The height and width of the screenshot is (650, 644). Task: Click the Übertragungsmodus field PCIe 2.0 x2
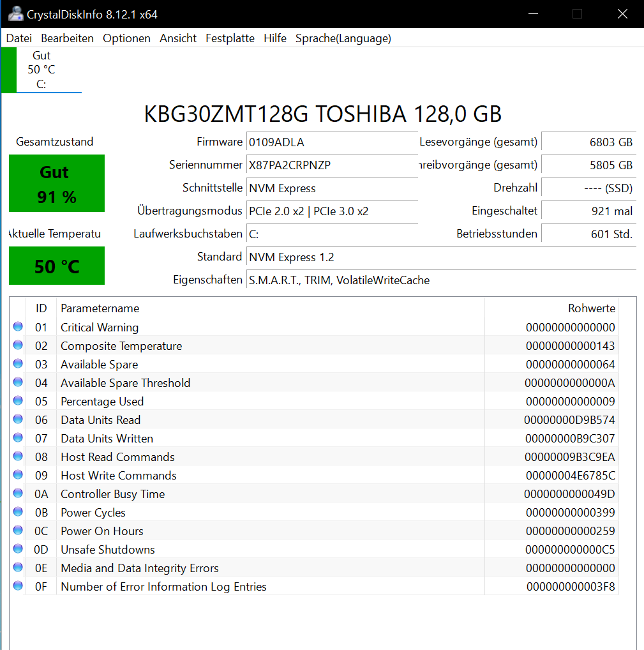coord(332,211)
